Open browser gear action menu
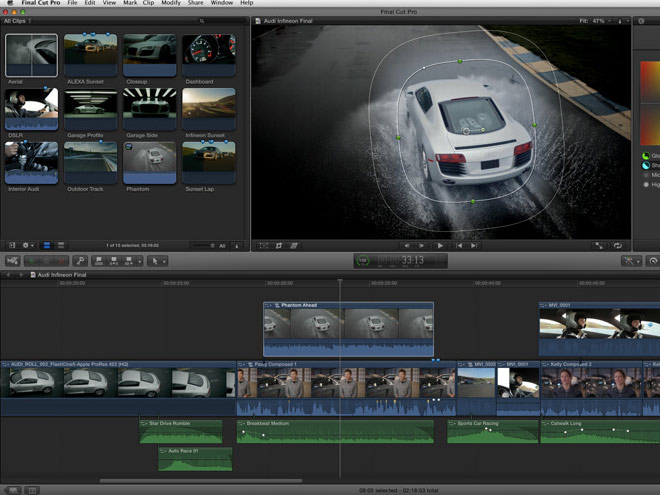The image size is (660, 495). 26,245
